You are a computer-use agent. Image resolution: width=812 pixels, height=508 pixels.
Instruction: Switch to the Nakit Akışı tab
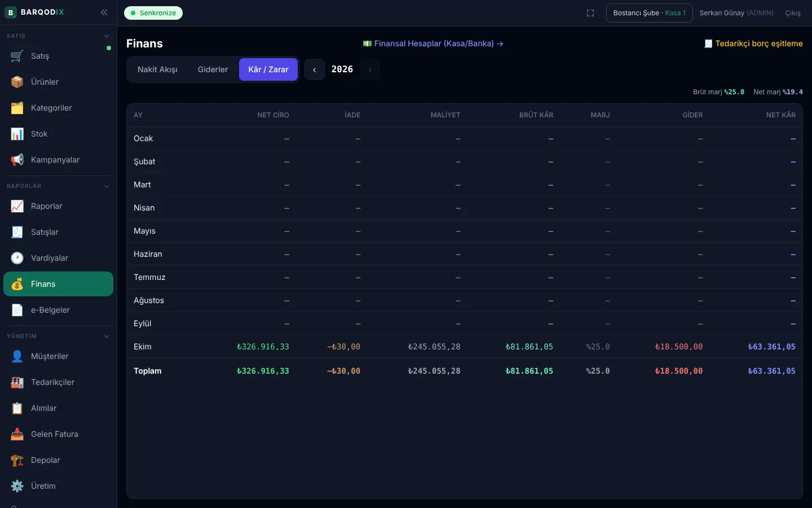click(157, 69)
